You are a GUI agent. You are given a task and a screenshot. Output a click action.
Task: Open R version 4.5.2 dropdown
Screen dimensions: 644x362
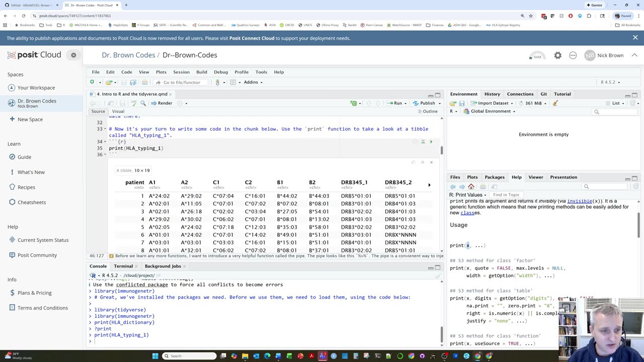pyautogui.click(x=611, y=82)
